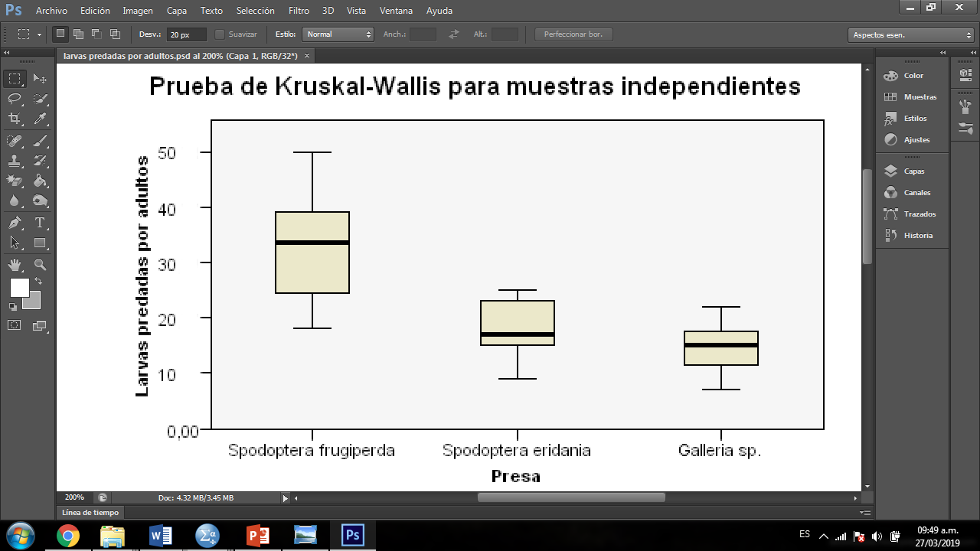Activate the Hand tool
The height and width of the screenshot is (551, 980).
[x=15, y=265]
